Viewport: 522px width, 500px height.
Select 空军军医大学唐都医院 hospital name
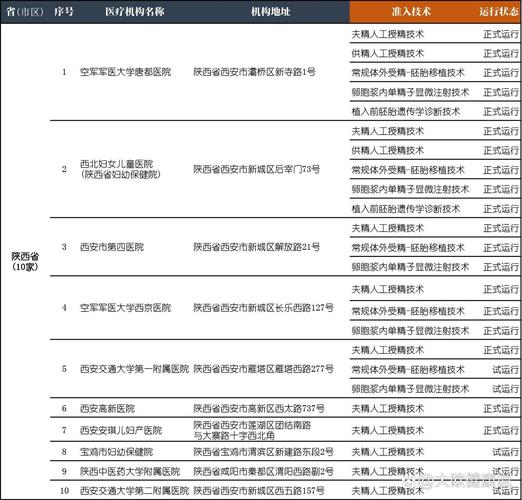(x=125, y=72)
